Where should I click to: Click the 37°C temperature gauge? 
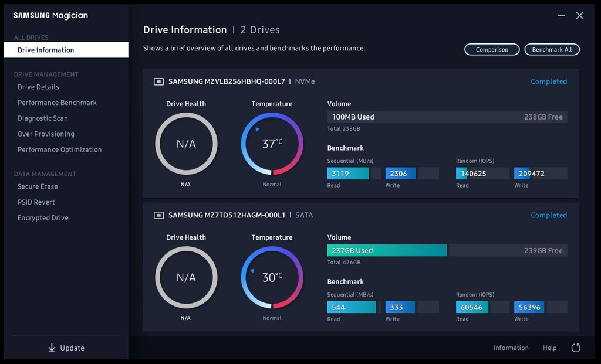[x=272, y=144]
